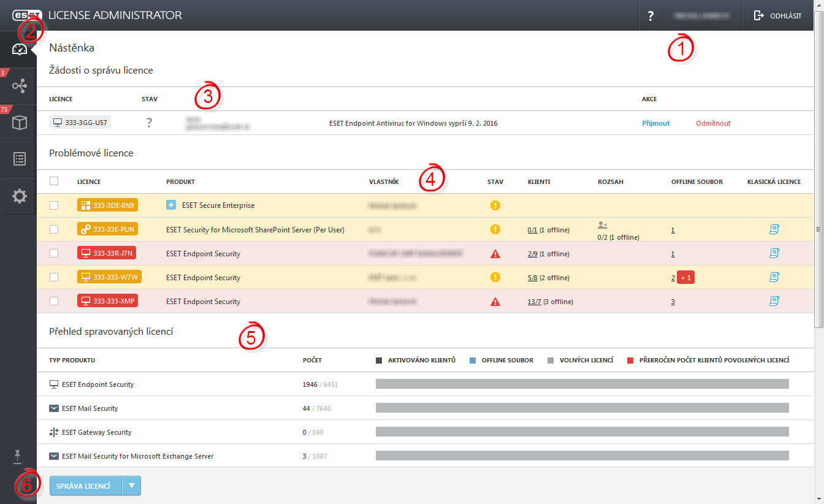Click license tag 333-333-XMP
This screenshot has width=824, height=504.
[x=107, y=301]
